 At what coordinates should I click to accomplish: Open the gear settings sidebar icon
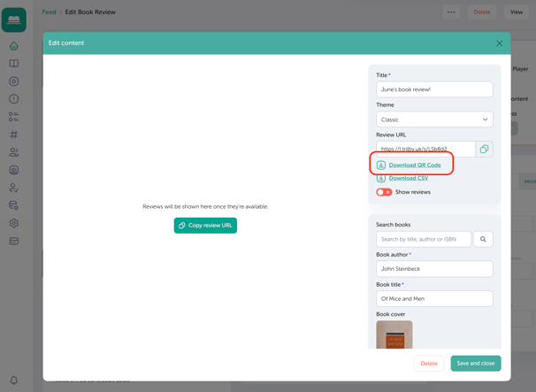[13, 223]
